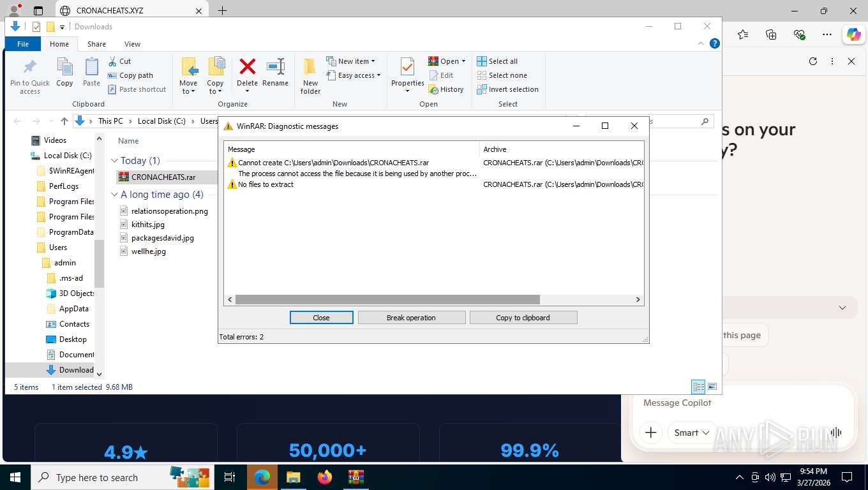
Task: Open a new browser tab plus icon
Action: click(222, 11)
